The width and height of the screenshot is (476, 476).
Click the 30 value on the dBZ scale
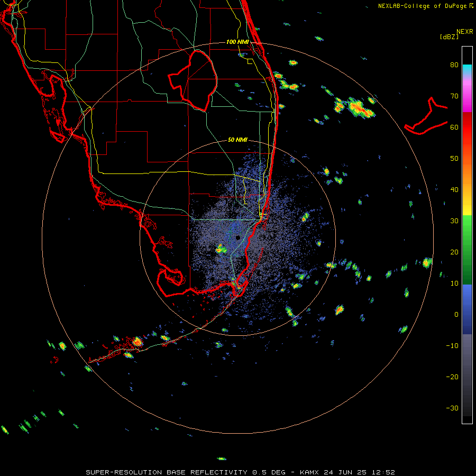(454, 221)
